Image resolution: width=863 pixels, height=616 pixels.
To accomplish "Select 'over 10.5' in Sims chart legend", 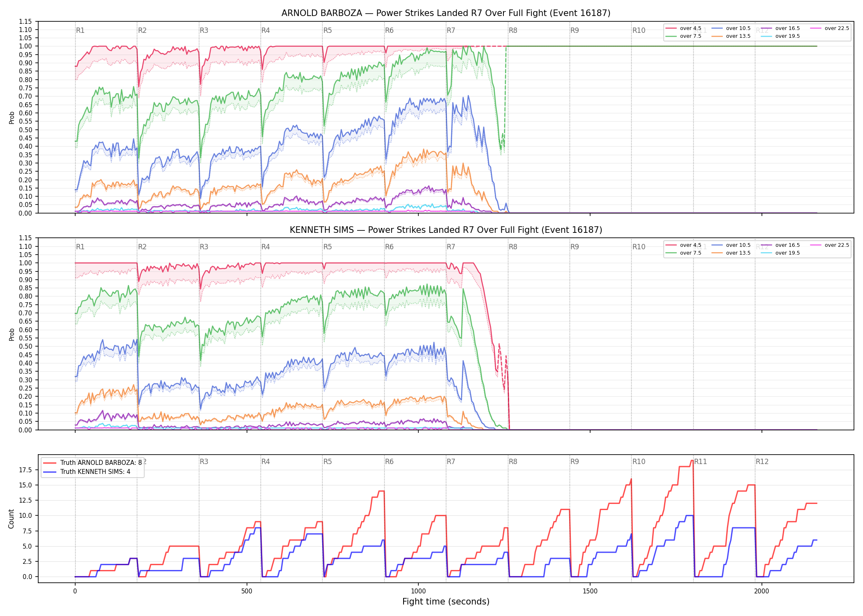I will (x=731, y=245).
